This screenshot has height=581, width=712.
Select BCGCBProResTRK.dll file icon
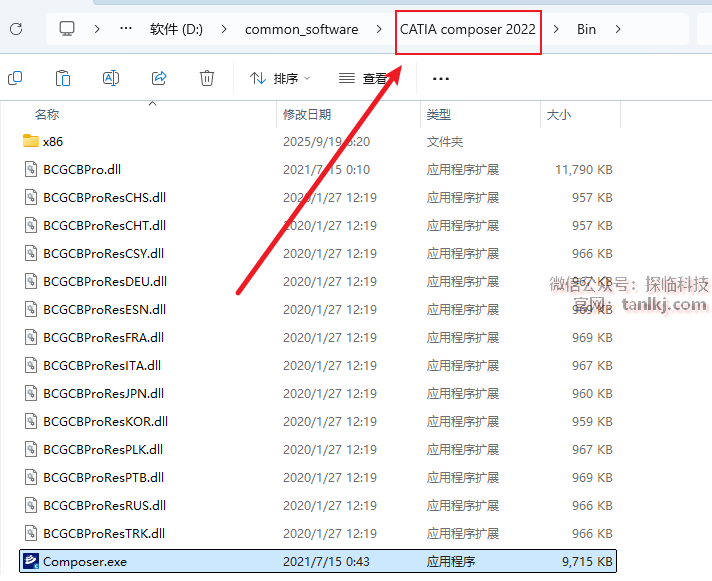click(30, 533)
